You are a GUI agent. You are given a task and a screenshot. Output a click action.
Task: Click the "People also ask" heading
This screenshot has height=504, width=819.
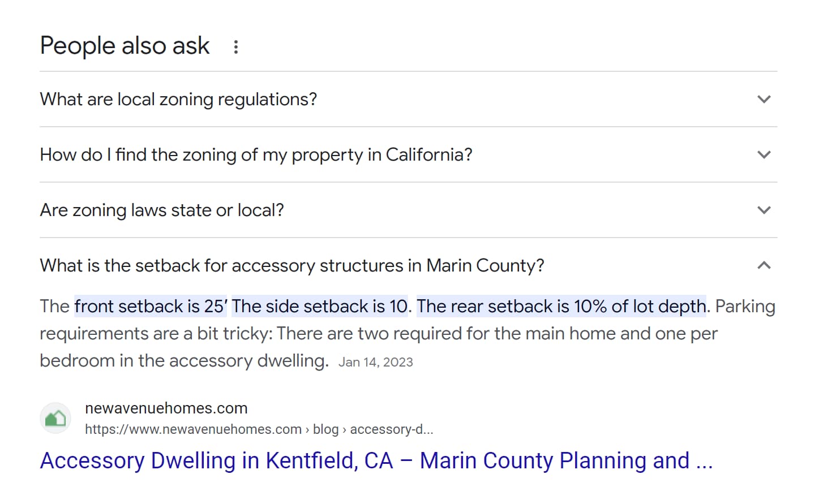point(125,46)
